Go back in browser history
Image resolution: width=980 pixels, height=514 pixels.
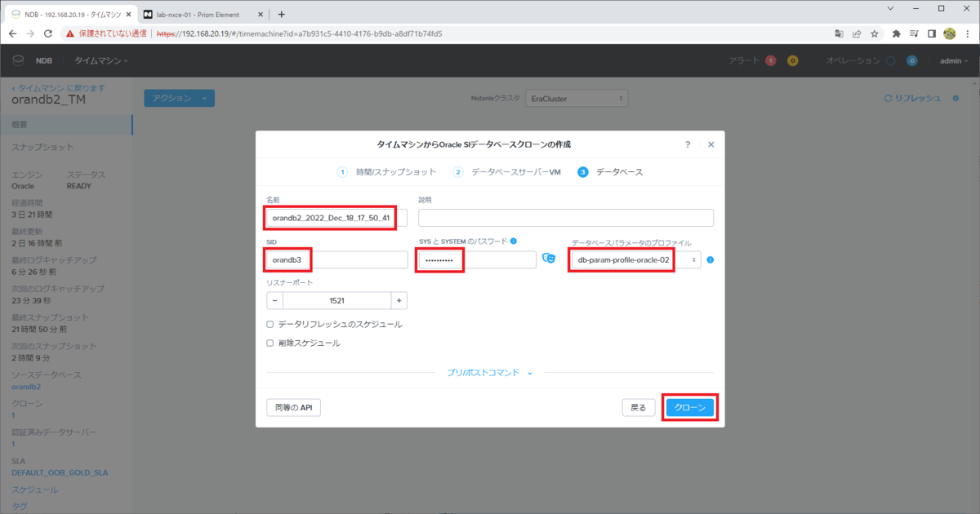tap(13, 33)
